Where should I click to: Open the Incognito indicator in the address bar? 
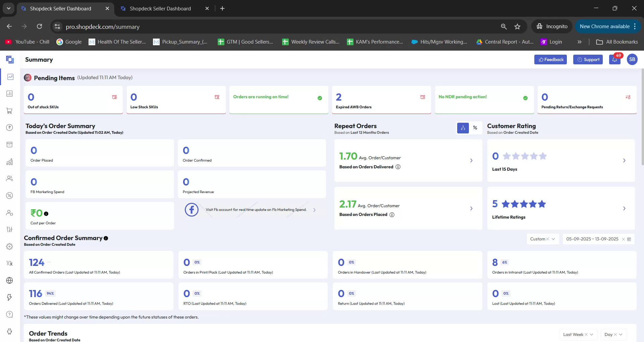(x=552, y=26)
